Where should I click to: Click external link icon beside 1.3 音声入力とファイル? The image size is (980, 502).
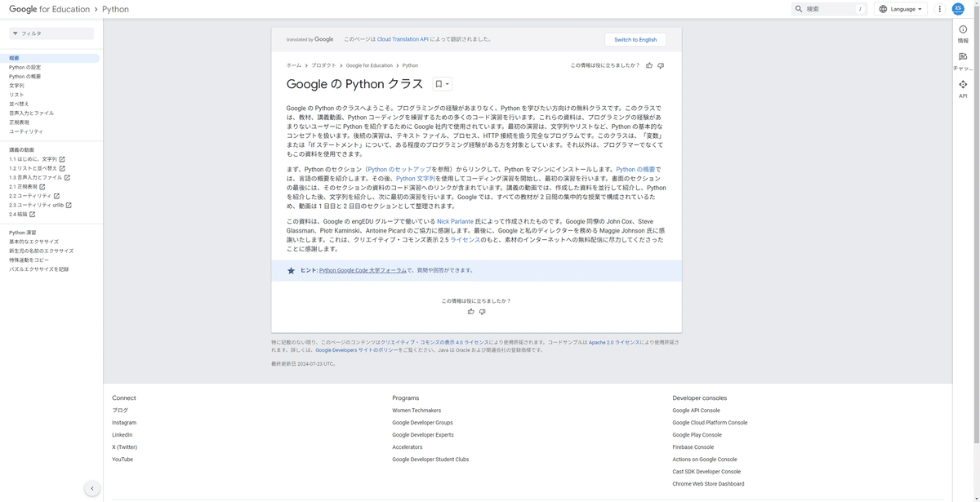click(x=67, y=177)
